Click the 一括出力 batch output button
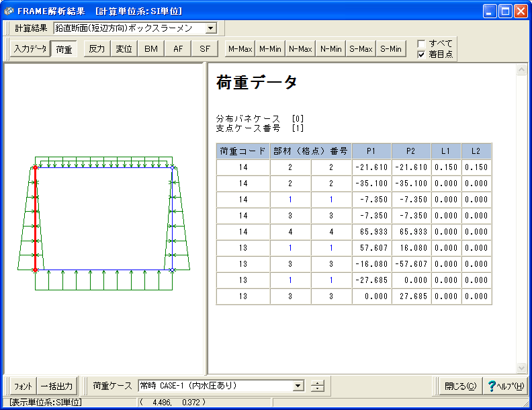The height and width of the screenshot is (410, 532). 56,386
